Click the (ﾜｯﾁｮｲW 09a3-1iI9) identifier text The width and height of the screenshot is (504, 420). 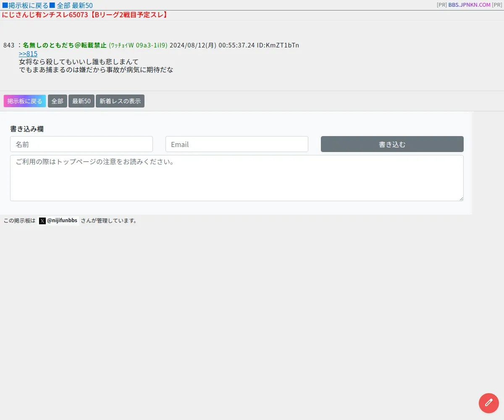point(138,45)
